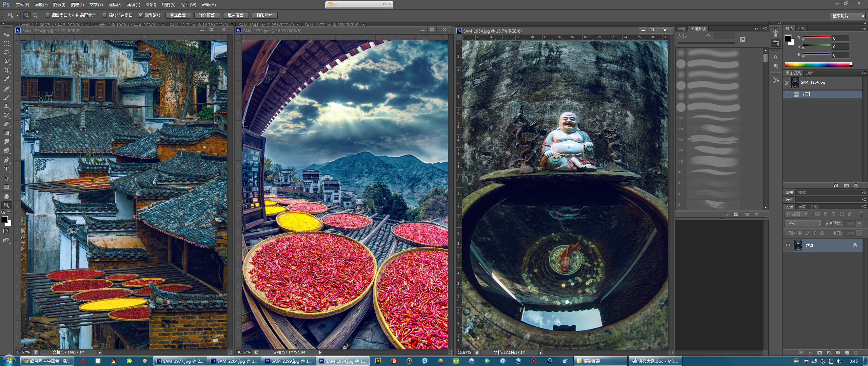Open Preset Manager in Brush Presets panel
This screenshot has width=868, height=366.
[736, 214]
